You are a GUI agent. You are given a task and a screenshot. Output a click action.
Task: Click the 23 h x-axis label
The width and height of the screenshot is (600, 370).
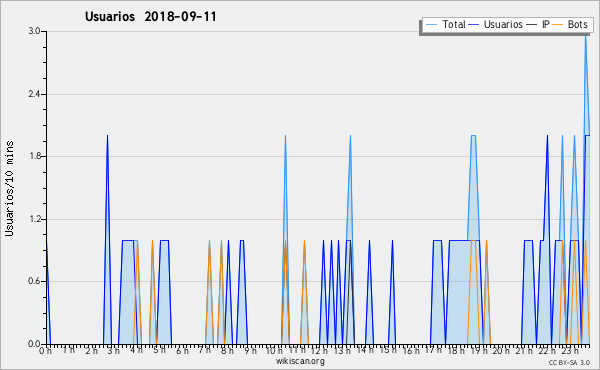(x=570, y=350)
